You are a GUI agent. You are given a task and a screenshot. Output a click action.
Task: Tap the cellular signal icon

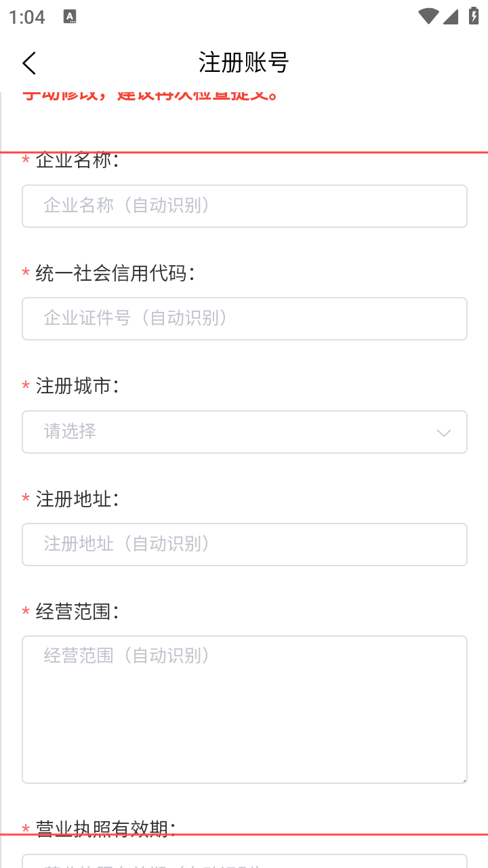tap(451, 16)
